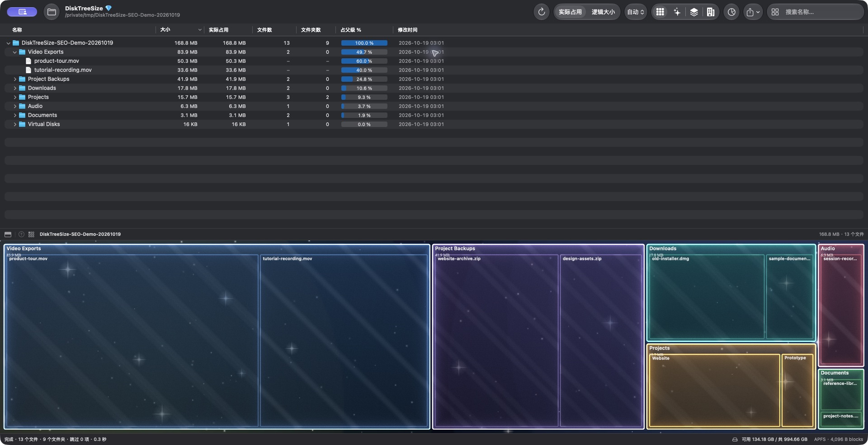Click the product-tour.mov file icon
Screen dimensions: 868x445
point(28,61)
